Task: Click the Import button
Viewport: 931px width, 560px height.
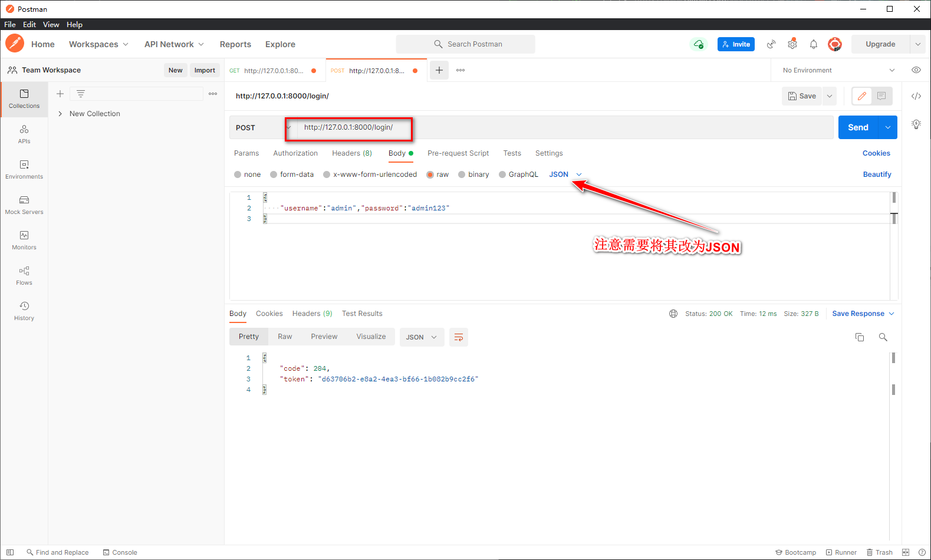Action: [205, 70]
